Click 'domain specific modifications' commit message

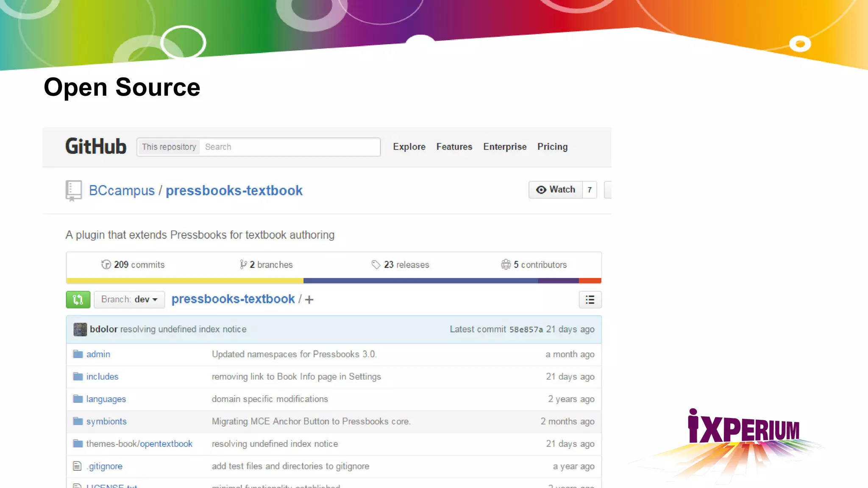click(270, 399)
